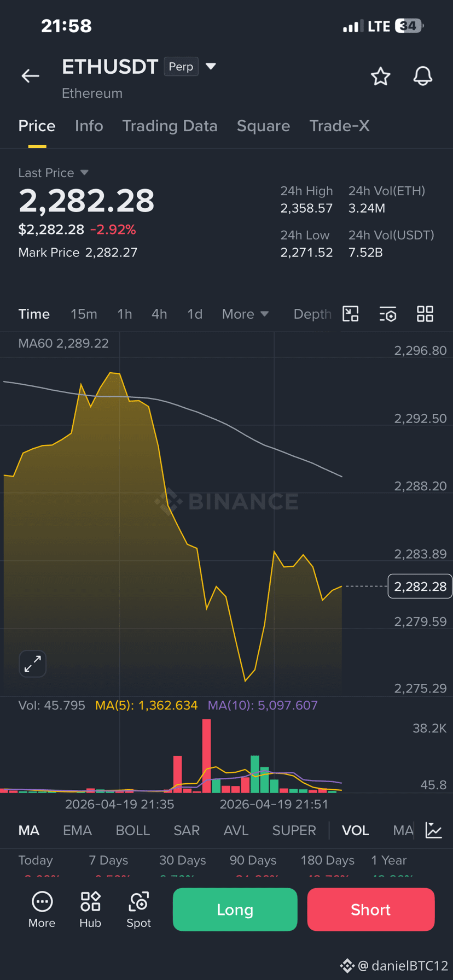Open chart drawing tools icon beside Depth
This screenshot has width=453, height=980.
coord(351,314)
